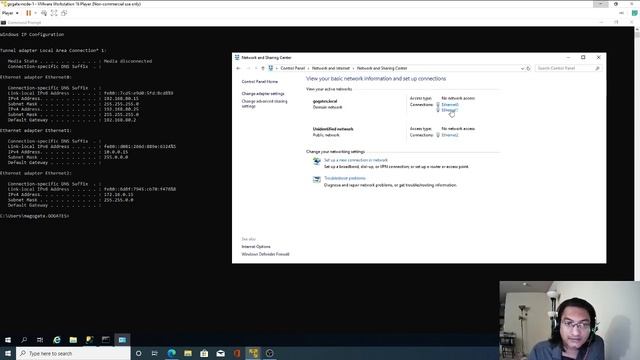Click host 'Type here to search' box
The width and height of the screenshot is (640, 360).
73,353
